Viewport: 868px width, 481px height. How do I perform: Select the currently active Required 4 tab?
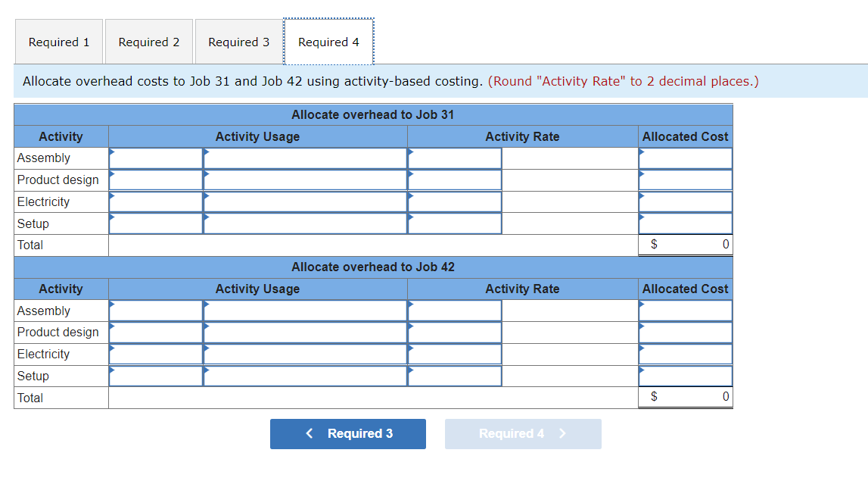(x=328, y=42)
